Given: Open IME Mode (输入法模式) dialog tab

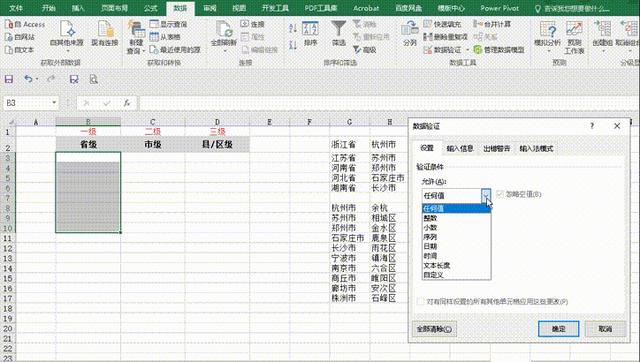Looking at the screenshot, I should click(x=536, y=149).
